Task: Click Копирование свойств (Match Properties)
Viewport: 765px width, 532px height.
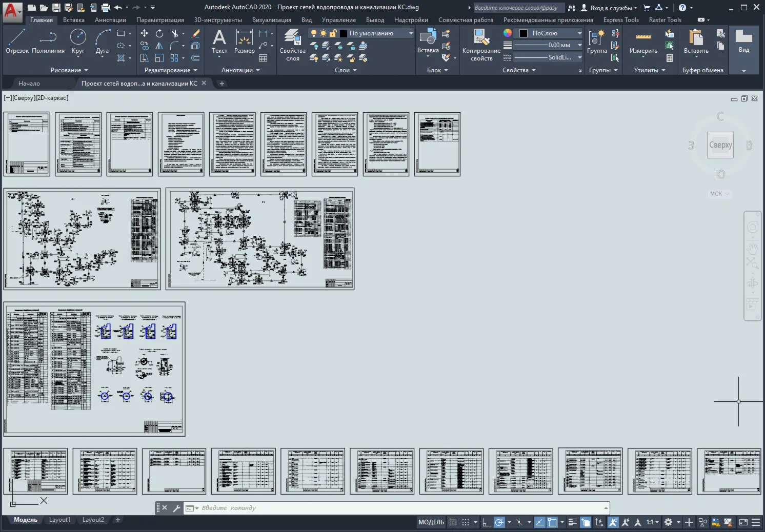Action: coord(481,45)
